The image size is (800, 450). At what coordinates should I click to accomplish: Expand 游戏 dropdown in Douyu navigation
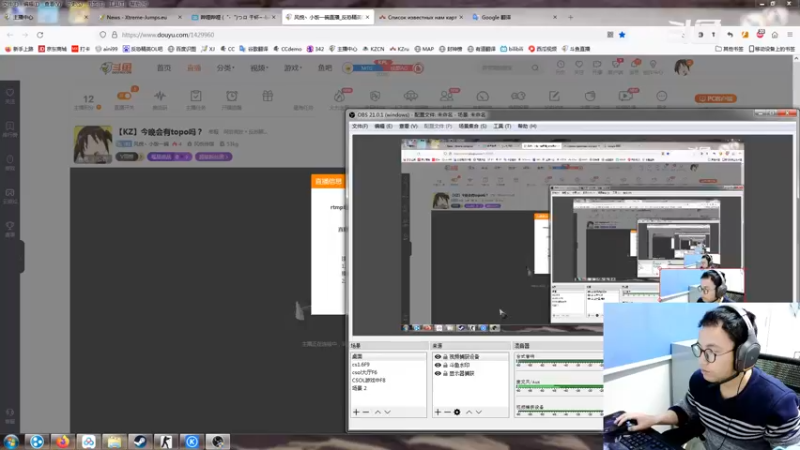click(293, 68)
